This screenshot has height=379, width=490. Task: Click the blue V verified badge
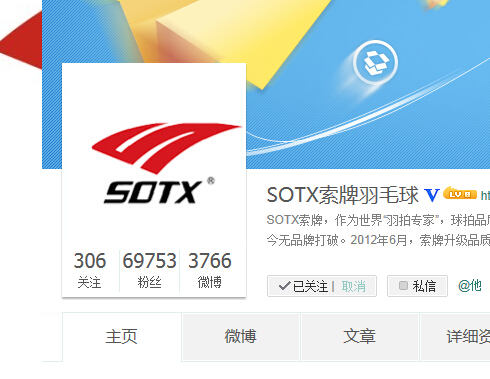[x=432, y=195]
